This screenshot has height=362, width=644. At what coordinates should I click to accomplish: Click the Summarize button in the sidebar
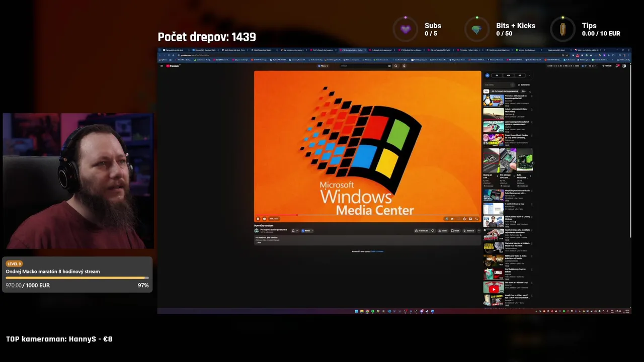[x=523, y=85]
